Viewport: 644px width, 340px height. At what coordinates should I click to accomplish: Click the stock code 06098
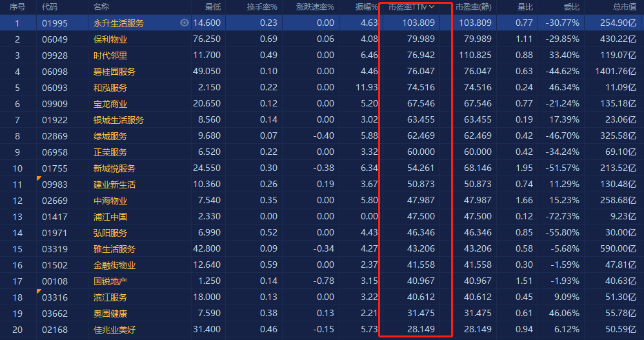click(55, 72)
